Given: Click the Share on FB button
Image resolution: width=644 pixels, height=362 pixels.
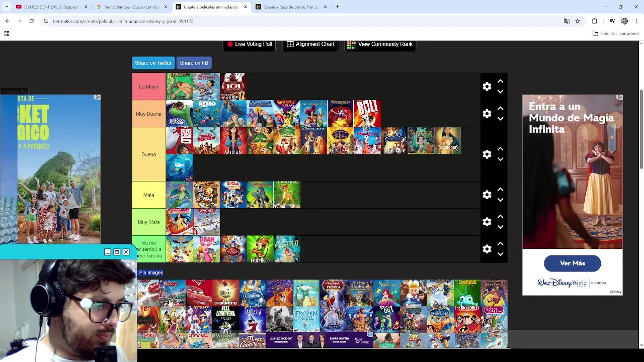Looking at the screenshot, I should coord(194,63).
